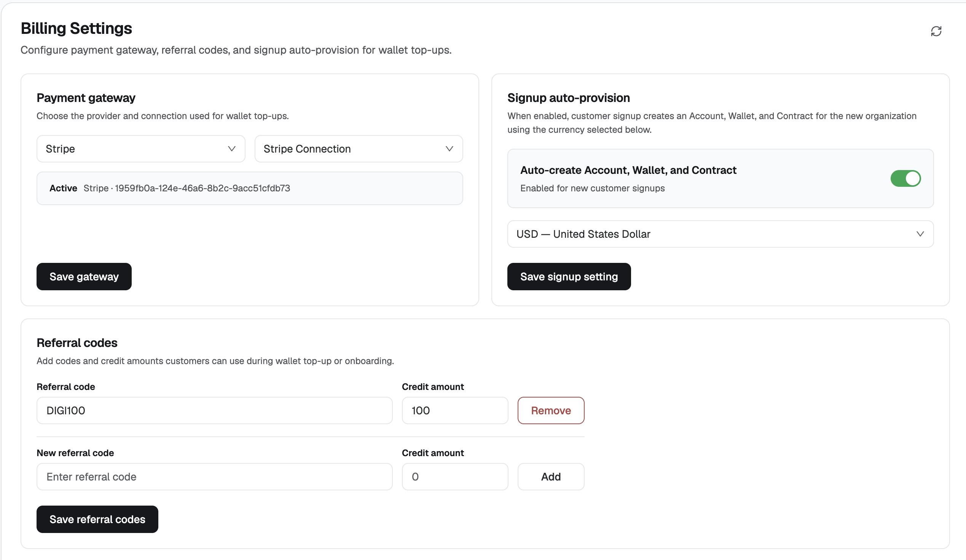Image resolution: width=966 pixels, height=560 pixels.
Task: Focus the Enter referral code field
Action: coord(214,477)
